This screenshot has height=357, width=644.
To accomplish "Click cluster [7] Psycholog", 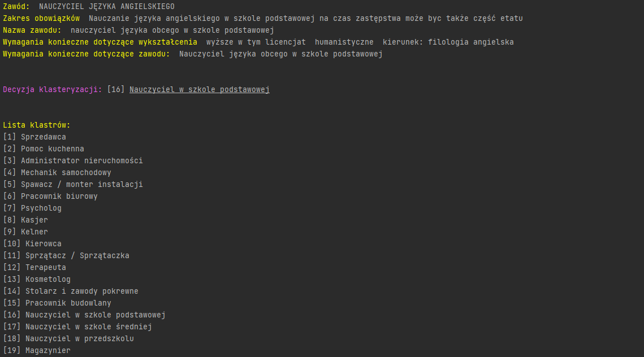I will click(41, 208).
